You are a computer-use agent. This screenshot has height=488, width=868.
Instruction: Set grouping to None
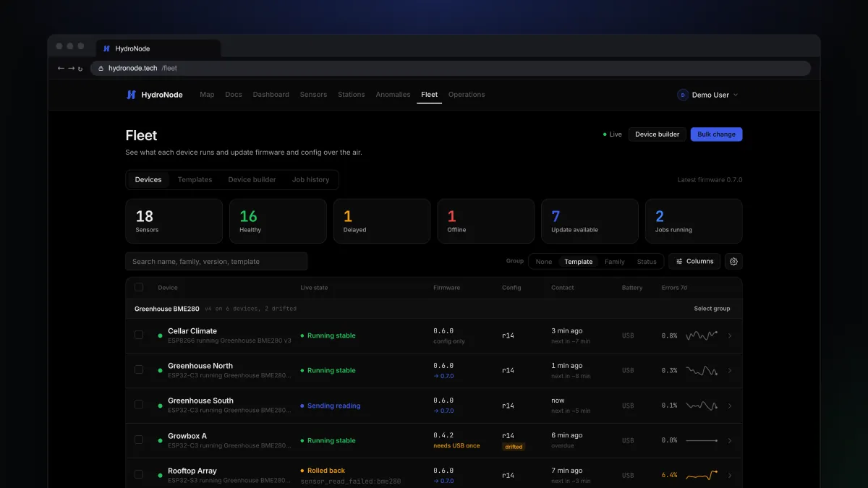[x=544, y=262]
